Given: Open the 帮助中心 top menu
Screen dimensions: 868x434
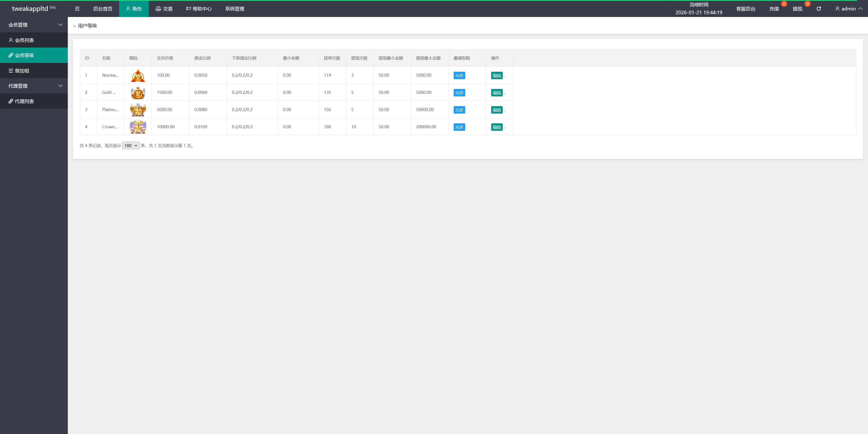Looking at the screenshot, I should pos(199,9).
